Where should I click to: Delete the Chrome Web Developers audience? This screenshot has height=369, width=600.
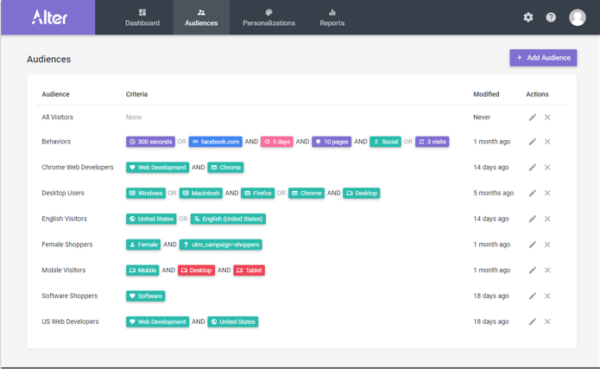547,167
